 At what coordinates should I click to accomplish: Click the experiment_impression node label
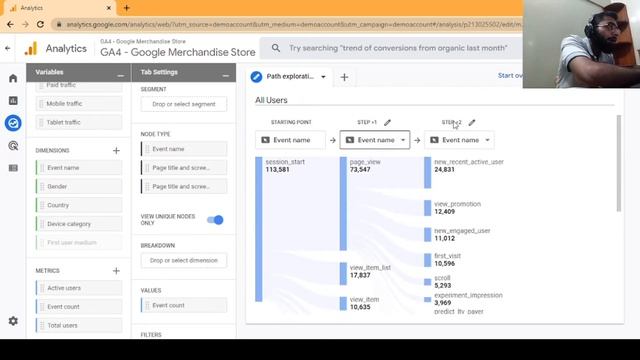(x=469, y=295)
